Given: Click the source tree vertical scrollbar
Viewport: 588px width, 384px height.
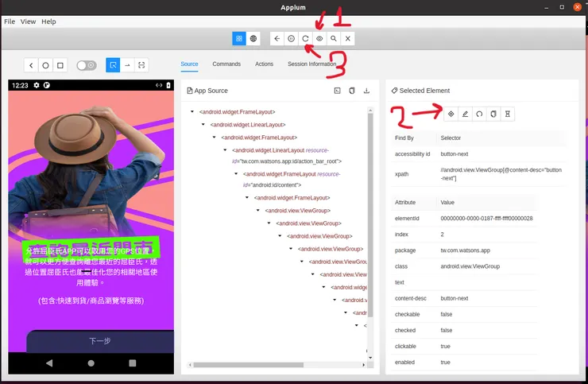Looking at the screenshot, I should (370, 214).
